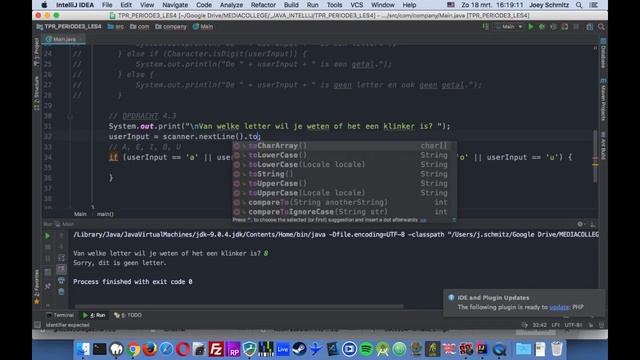
Task: Open Safari from the Dock
Action: pos(166,349)
